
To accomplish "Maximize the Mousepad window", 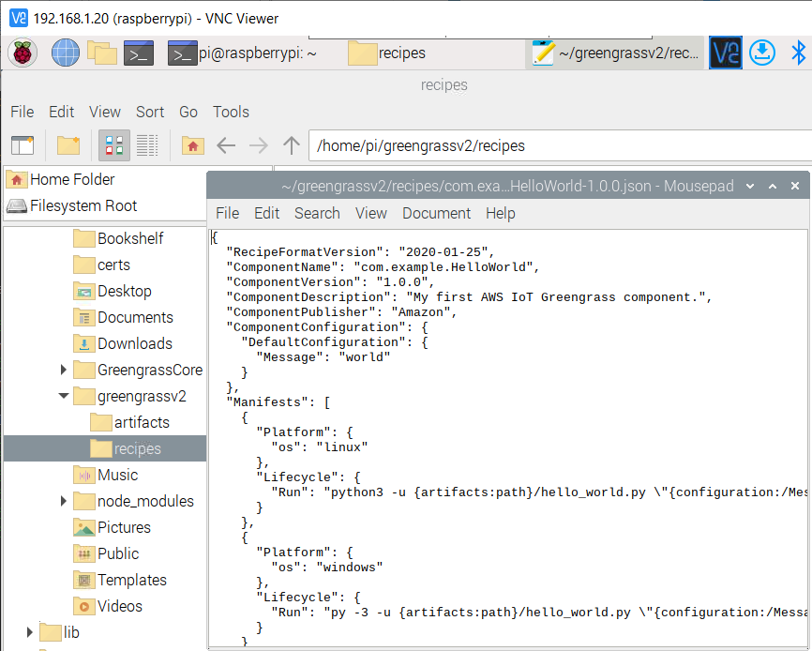I will tap(773, 186).
